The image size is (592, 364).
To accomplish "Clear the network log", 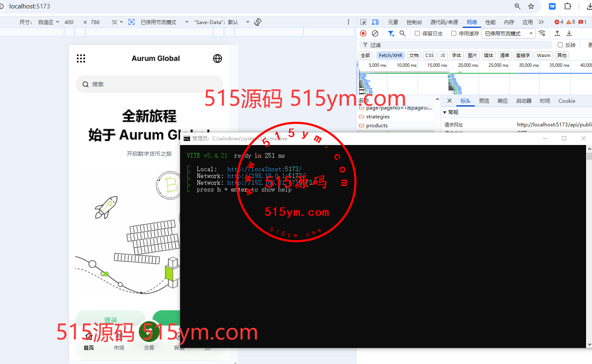I will tap(375, 33).
